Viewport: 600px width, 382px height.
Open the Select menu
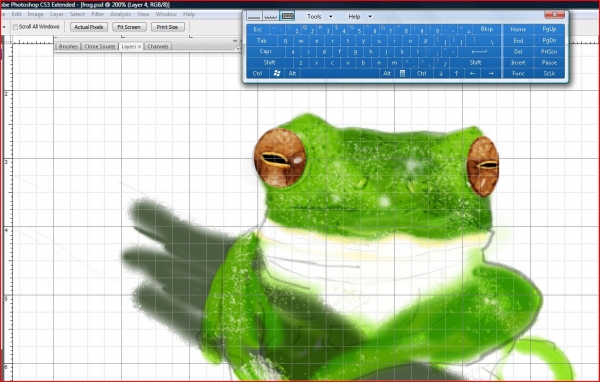77,14
